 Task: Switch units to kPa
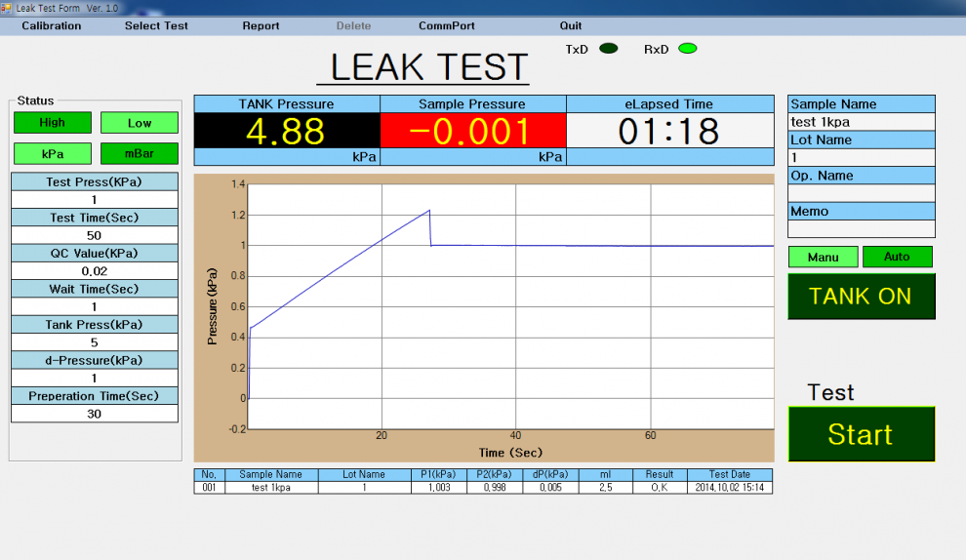point(53,153)
